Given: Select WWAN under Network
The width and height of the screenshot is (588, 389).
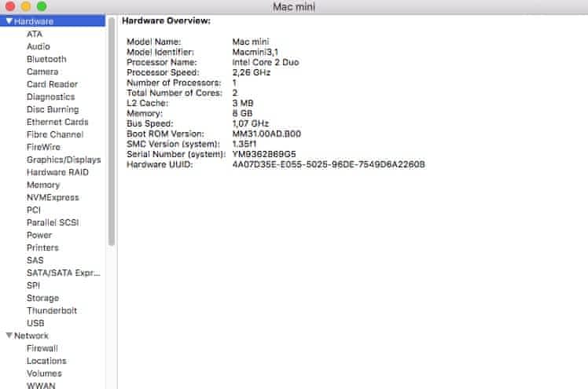Looking at the screenshot, I should point(41,385).
